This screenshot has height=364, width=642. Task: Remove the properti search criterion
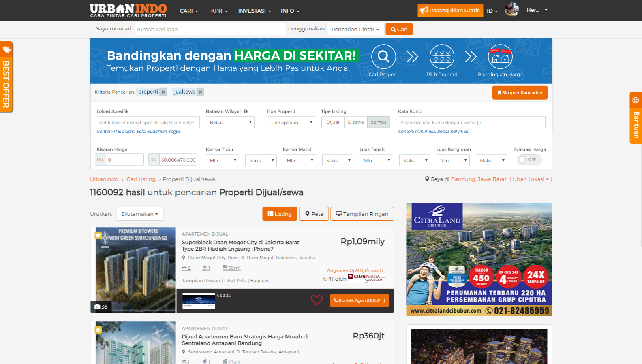click(x=163, y=92)
